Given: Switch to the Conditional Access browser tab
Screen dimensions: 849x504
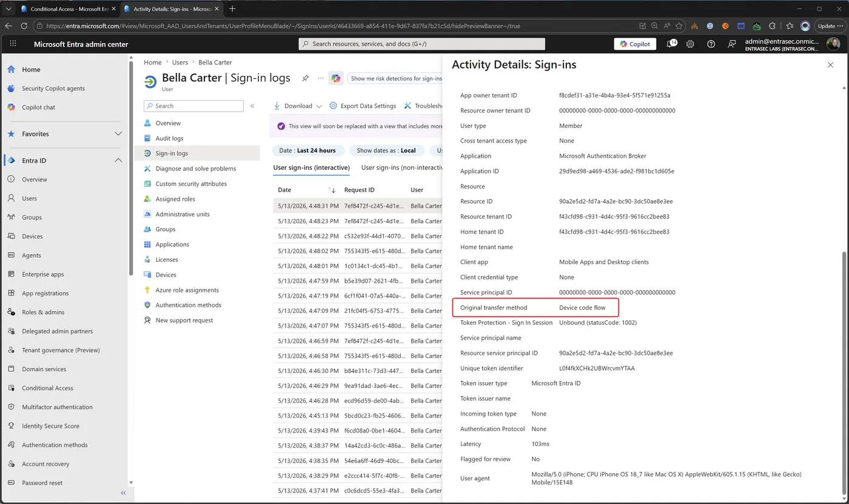Looking at the screenshot, I should [68, 9].
